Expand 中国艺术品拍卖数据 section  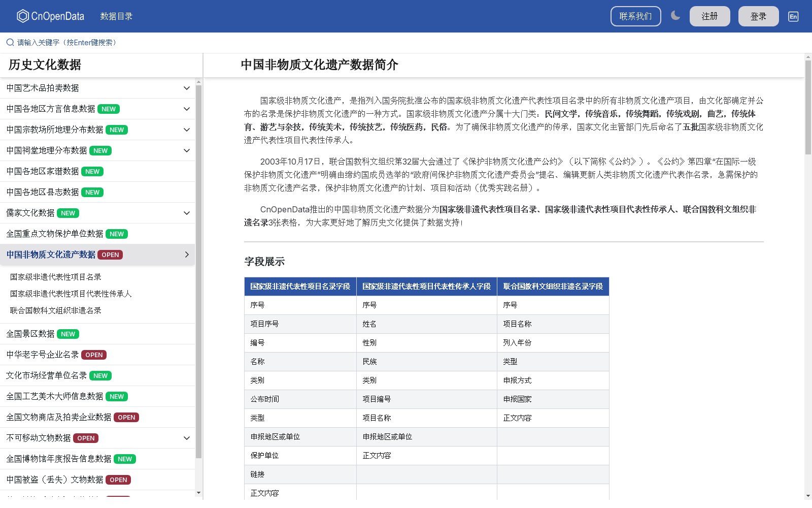[186, 87]
